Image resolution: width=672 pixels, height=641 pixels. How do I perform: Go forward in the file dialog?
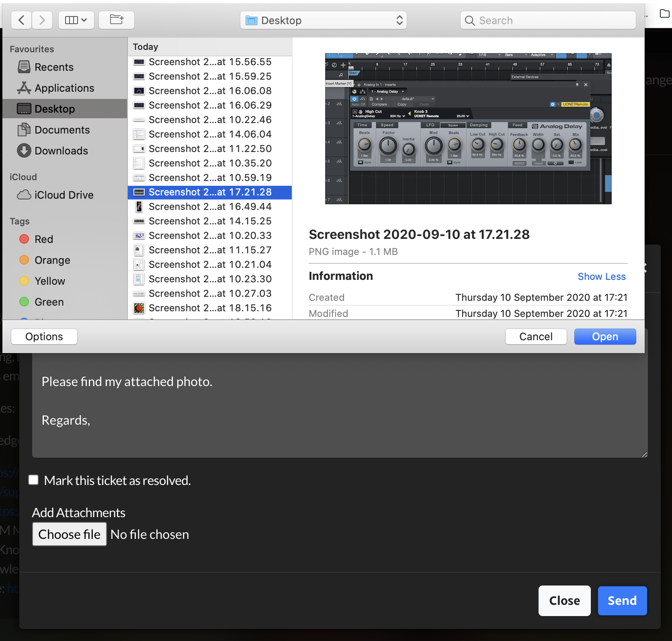(x=42, y=20)
